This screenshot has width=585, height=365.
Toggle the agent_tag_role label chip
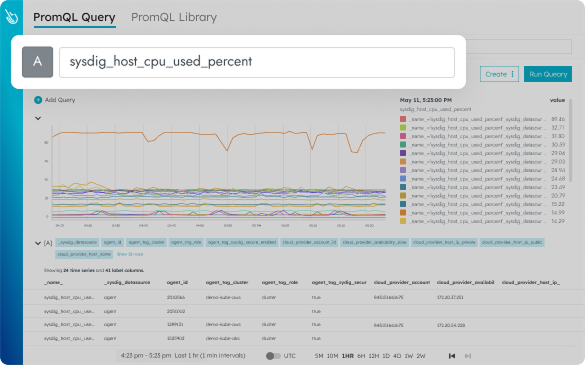(x=186, y=243)
